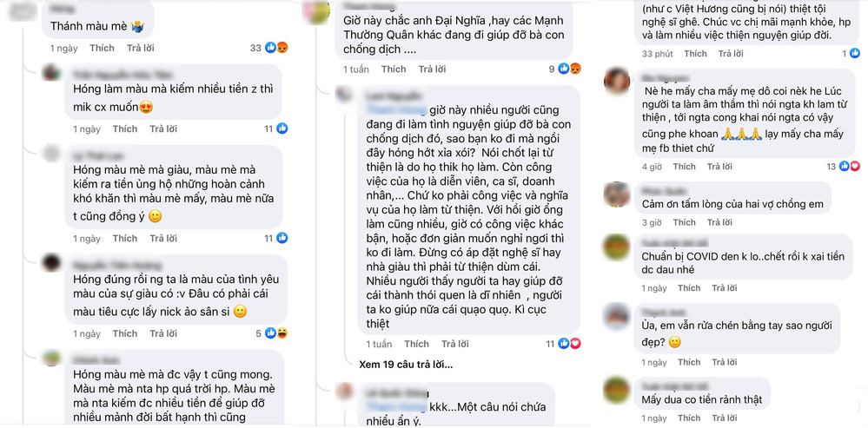Viewport: 868px width, 428px height.
Task: Click like reaction icon with count 9
Action: (x=564, y=69)
